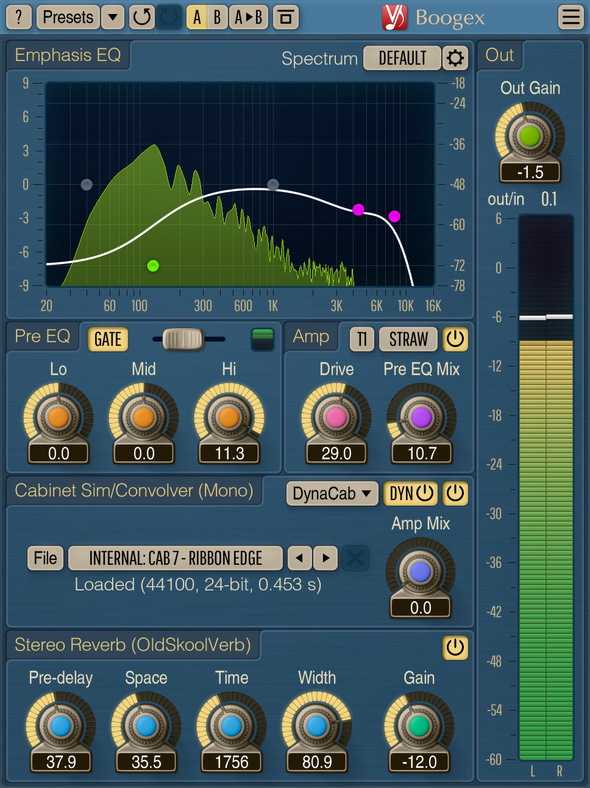Click the Width value field 80.9
Viewport: 590px width, 788px height.
(317, 762)
